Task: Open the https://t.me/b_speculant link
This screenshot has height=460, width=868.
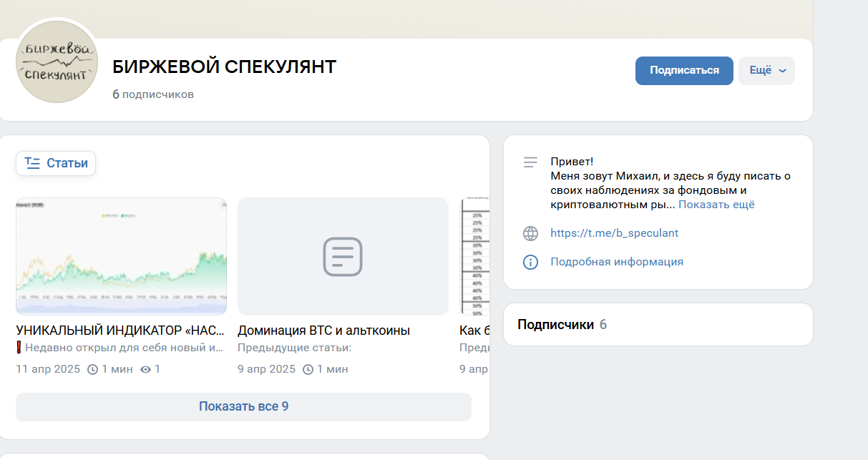Action: pyautogui.click(x=614, y=233)
